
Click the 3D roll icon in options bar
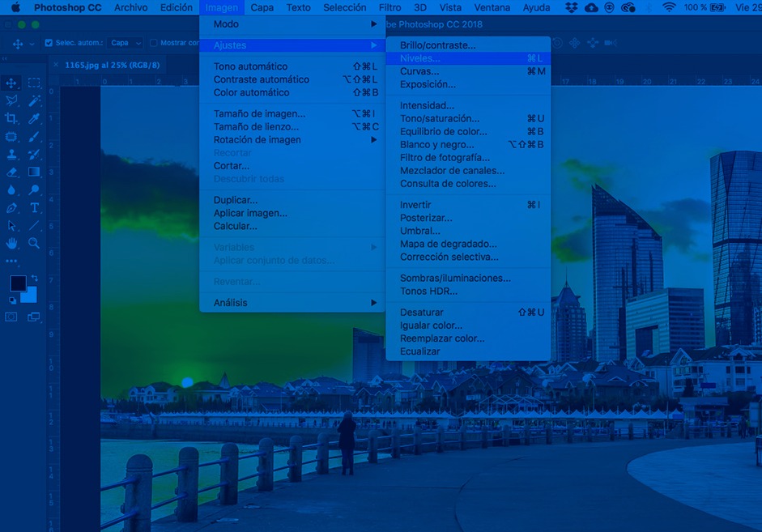(557, 43)
